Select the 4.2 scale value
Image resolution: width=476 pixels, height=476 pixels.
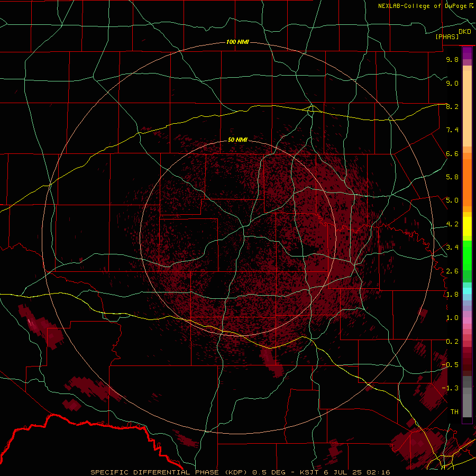tap(452, 224)
